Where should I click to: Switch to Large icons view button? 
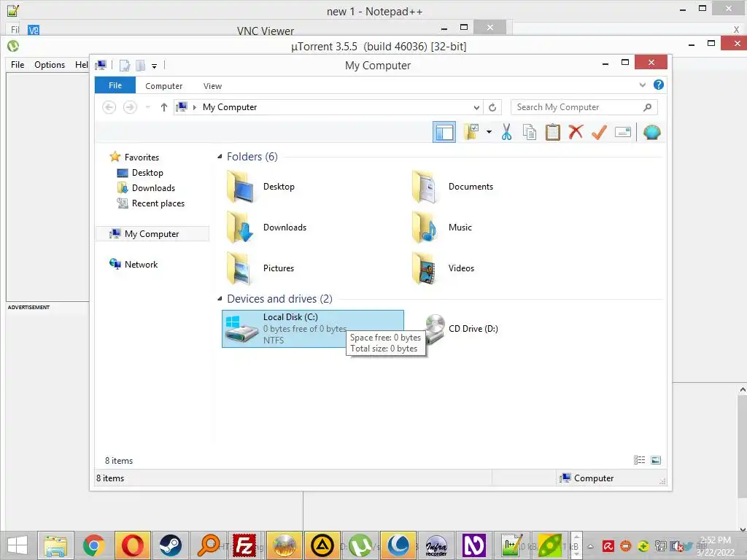tap(656, 460)
